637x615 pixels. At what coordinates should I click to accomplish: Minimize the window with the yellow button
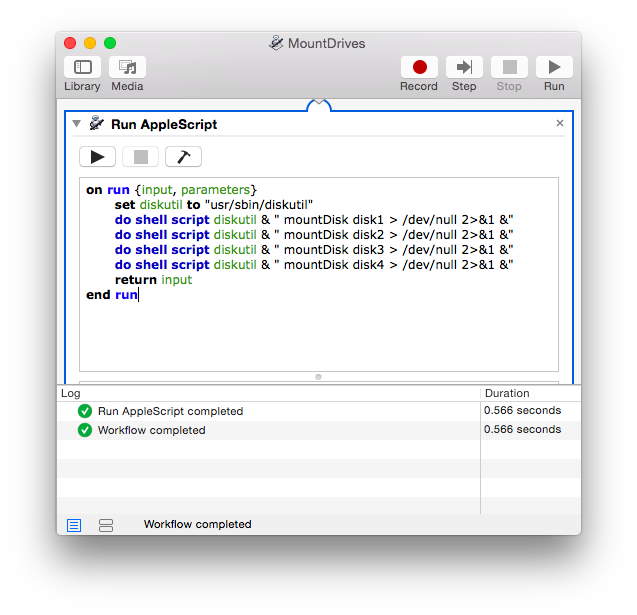click(x=90, y=43)
